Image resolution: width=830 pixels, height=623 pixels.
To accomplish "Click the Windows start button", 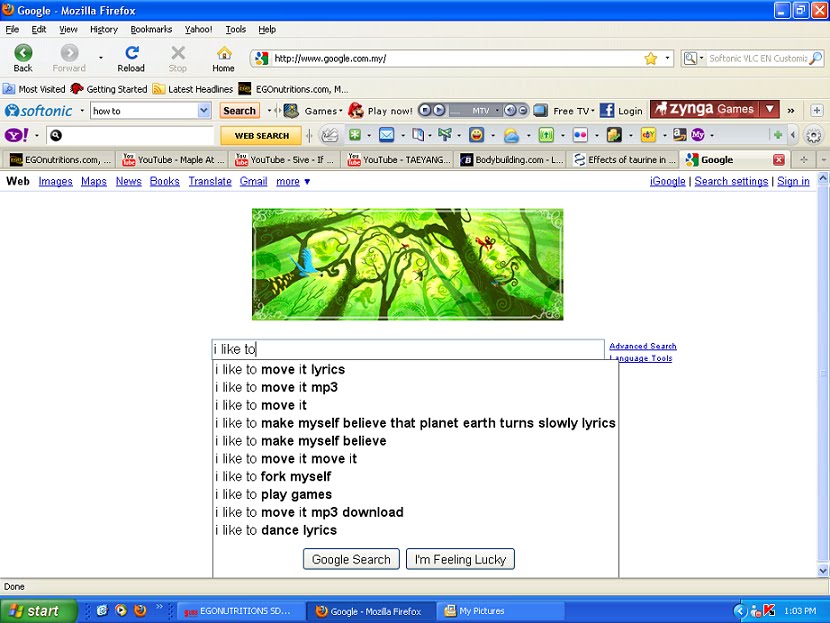I will pos(39,611).
